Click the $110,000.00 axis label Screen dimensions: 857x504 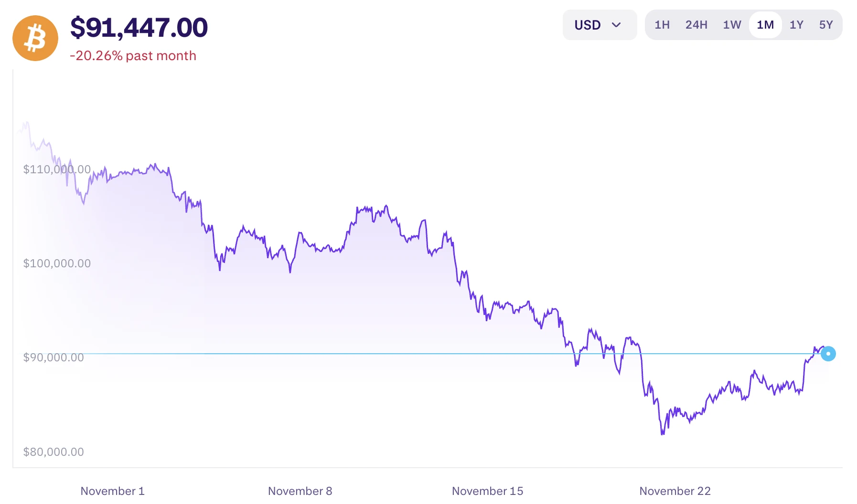click(57, 169)
